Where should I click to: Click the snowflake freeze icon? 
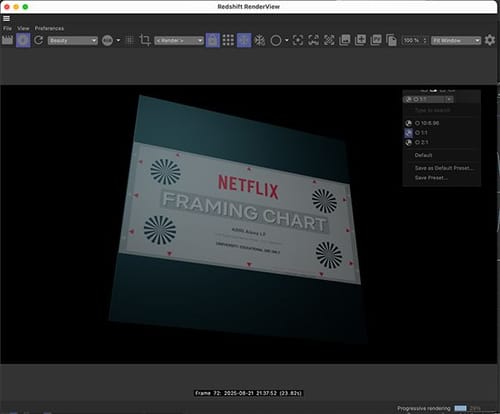[x=260, y=41]
